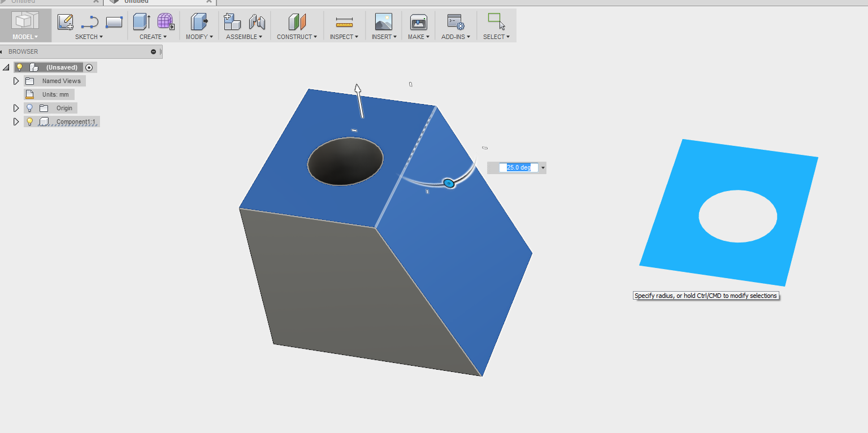Click the Named Views folder icon
This screenshot has height=433, width=868.
tap(30, 81)
